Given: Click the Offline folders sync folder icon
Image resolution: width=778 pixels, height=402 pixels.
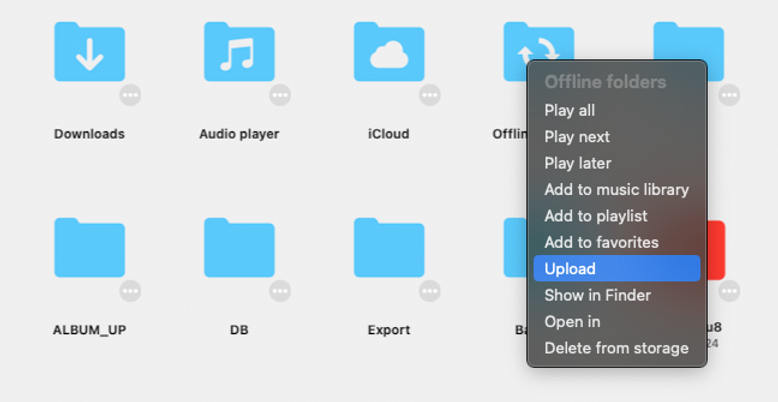Looking at the screenshot, I should [x=539, y=41].
